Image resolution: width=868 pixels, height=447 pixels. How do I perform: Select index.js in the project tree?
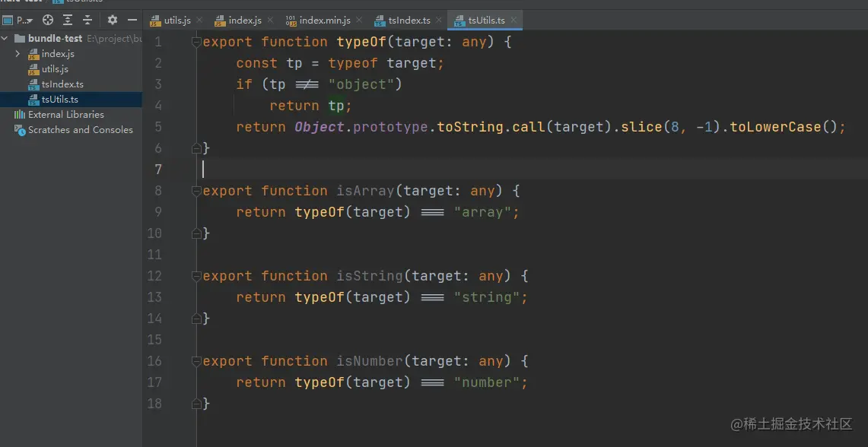(x=58, y=54)
